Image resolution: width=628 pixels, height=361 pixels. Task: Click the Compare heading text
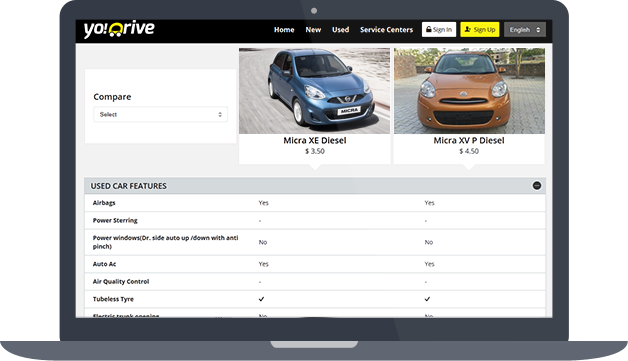112,97
